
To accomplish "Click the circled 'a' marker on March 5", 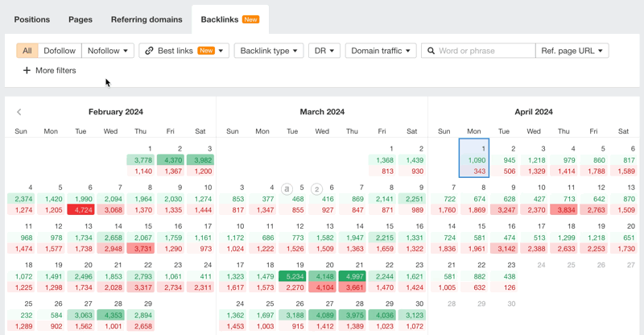I will [x=287, y=189].
